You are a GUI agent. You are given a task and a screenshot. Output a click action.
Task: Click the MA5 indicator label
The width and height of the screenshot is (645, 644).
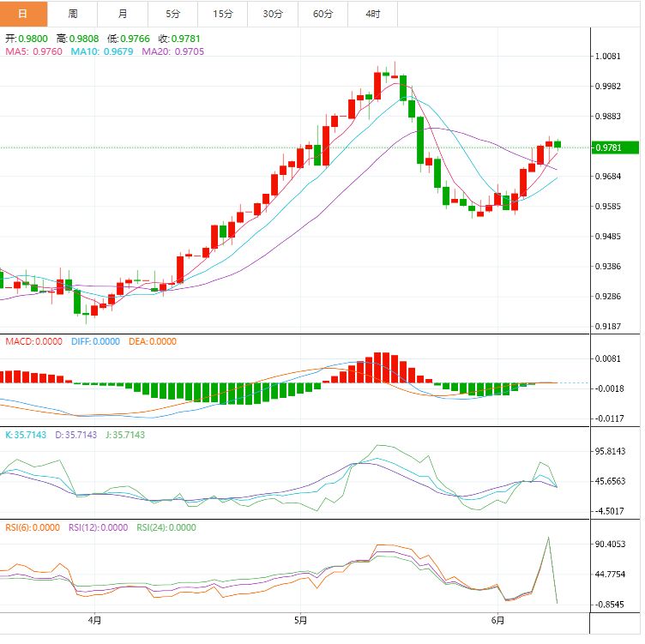[33, 51]
